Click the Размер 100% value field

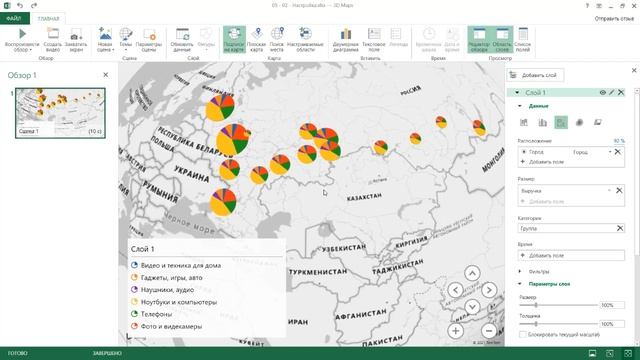(612, 305)
